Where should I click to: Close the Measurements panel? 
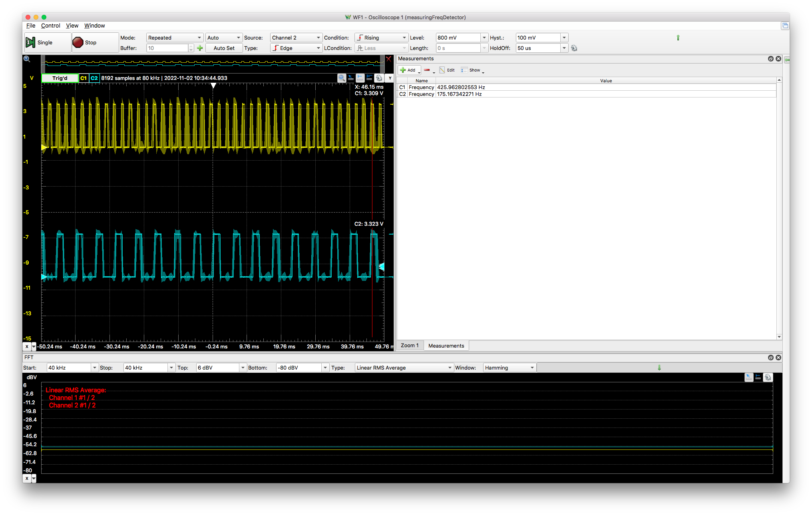778,59
